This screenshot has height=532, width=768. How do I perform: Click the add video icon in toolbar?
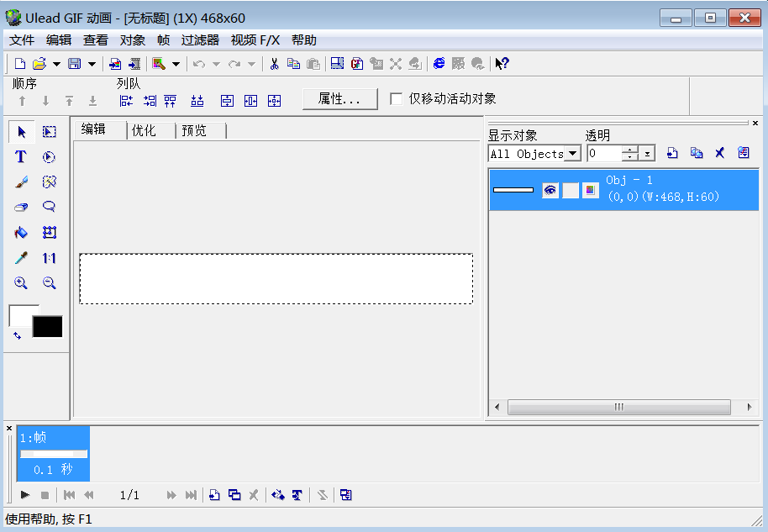[134, 64]
